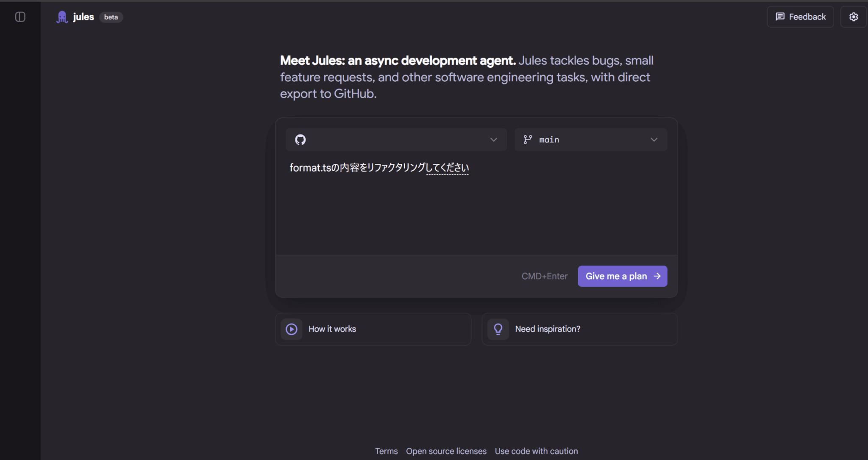Click the lightbulb inspiration icon

498,329
